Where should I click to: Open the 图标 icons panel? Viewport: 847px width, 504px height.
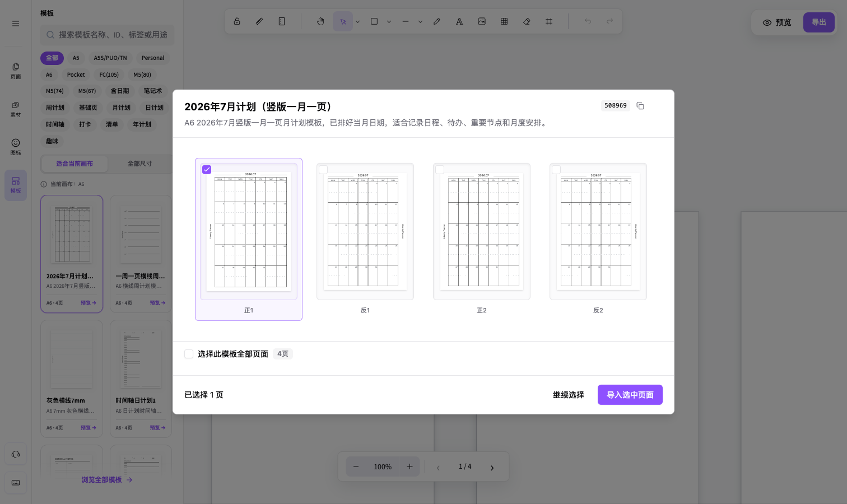click(16, 147)
